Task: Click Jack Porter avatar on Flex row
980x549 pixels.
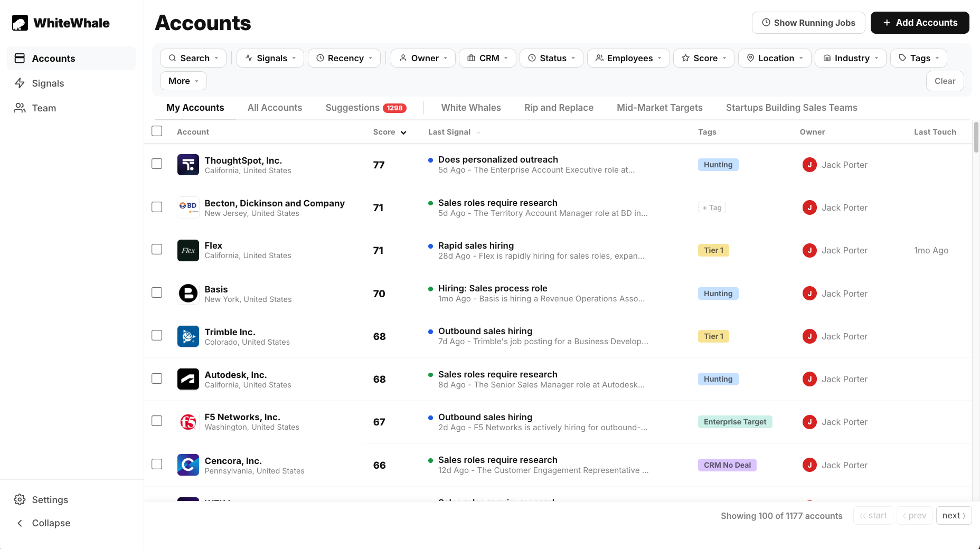Action: coord(809,250)
